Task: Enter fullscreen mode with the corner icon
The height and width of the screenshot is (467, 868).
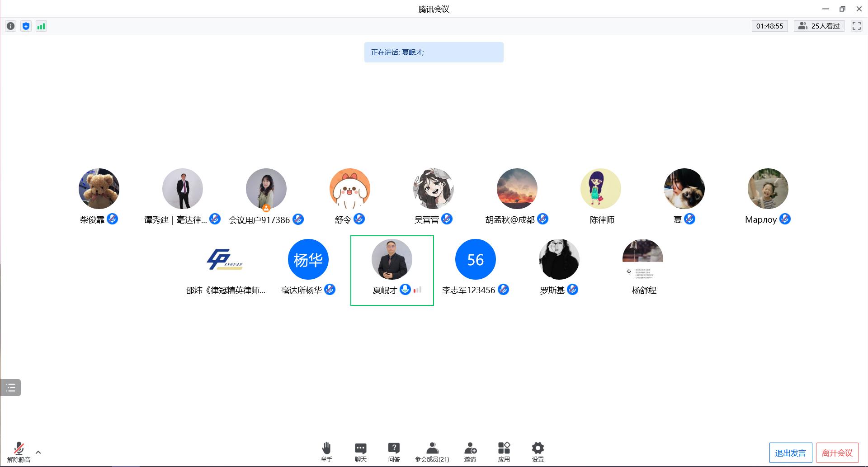Action: coord(856,26)
